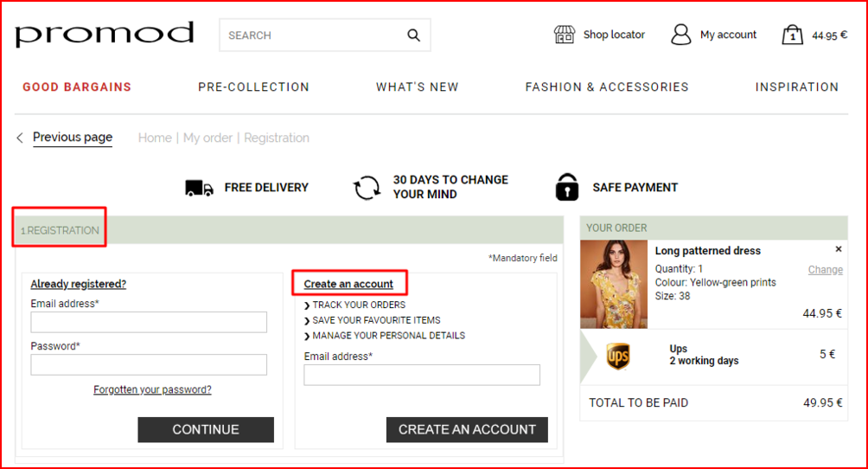This screenshot has height=469, width=868.
Task: Click My order breadcrumb
Action: 207,138
